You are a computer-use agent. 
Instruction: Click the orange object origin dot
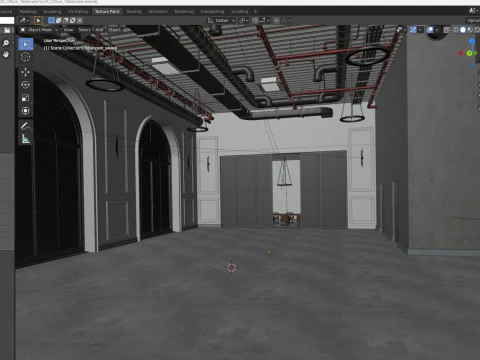[x=269, y=252]
